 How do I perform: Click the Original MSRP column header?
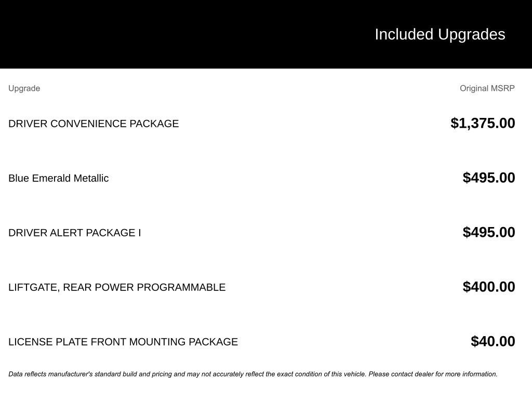[487, 88]
